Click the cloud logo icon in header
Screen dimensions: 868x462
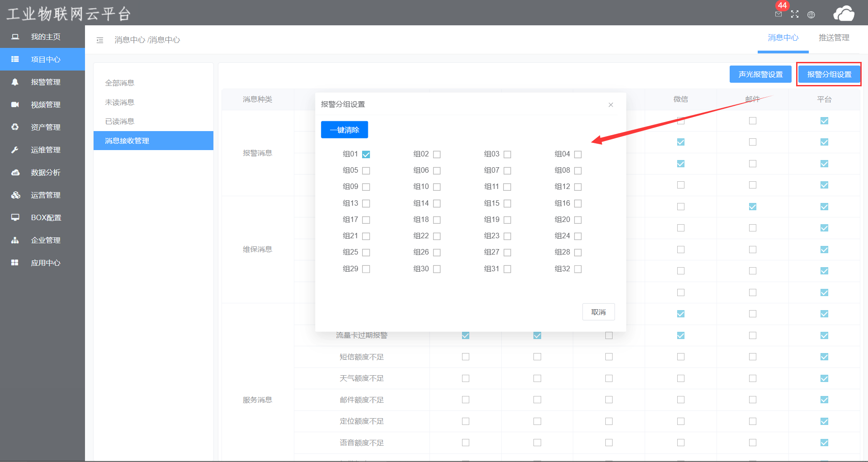click(x=844, y=14)
